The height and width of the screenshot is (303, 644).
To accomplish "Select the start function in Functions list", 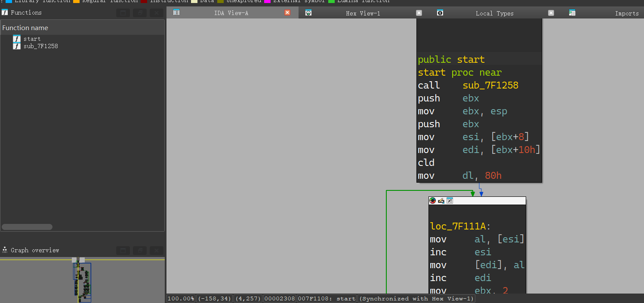I will coord(32,39).
